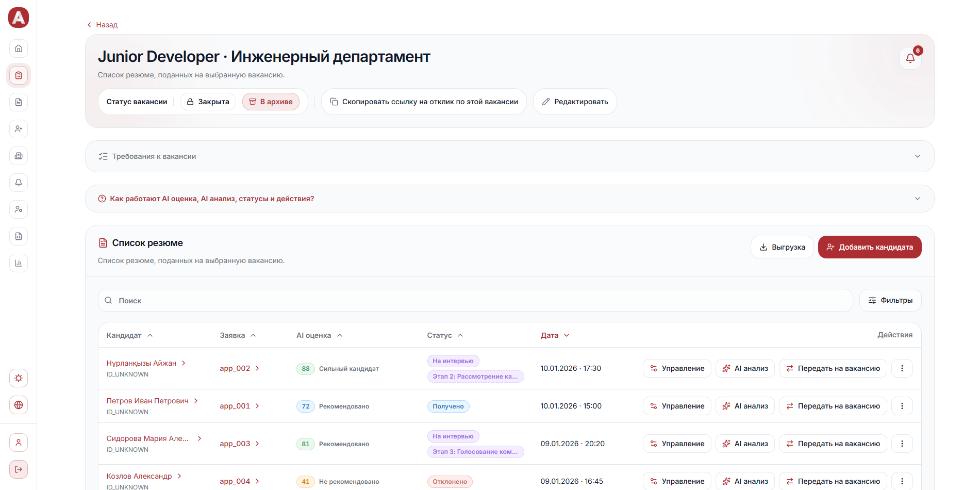The width and height of the screenshot is (980, 490).
Task: Click Передать на вакансию for Нұрланқызы Айжан
Action: (x=833, y=368)
